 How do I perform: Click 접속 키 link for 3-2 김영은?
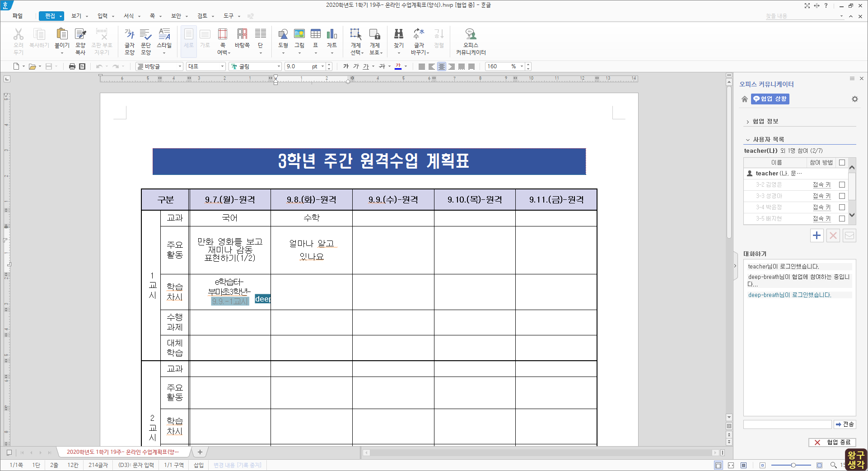point(821,184)
